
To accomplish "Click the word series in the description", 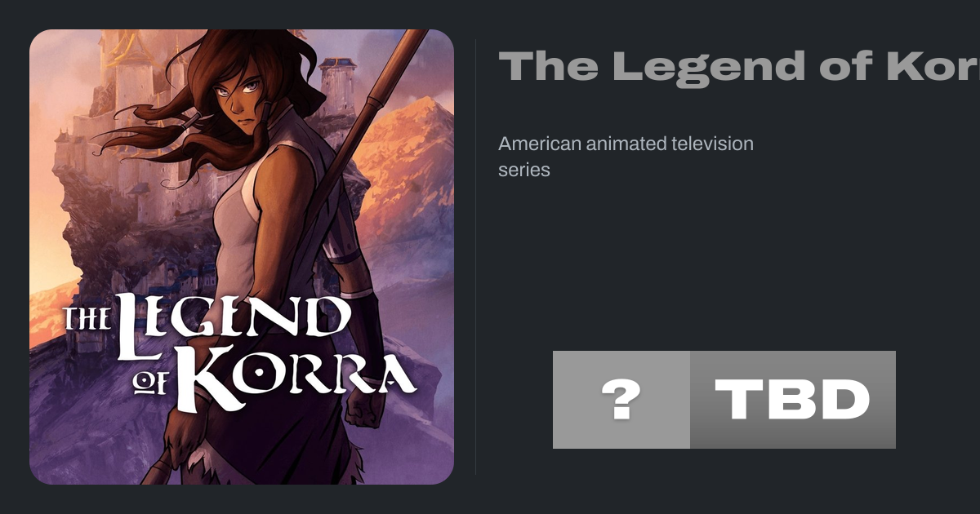I will tap(524, 170).
